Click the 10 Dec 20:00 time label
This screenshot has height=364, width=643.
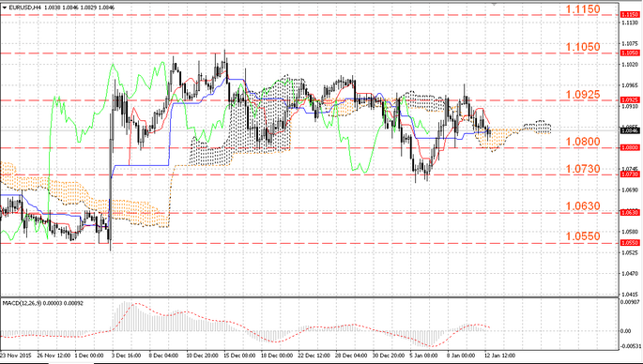pos(201,356)
